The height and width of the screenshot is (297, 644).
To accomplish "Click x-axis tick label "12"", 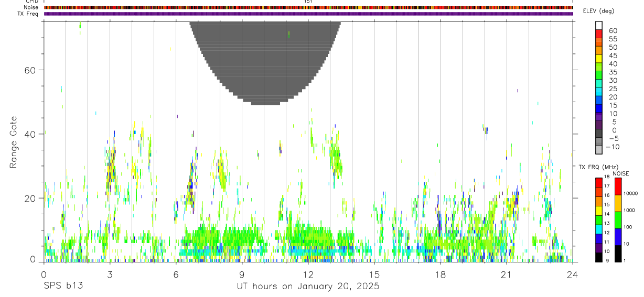I will (308, 275).
